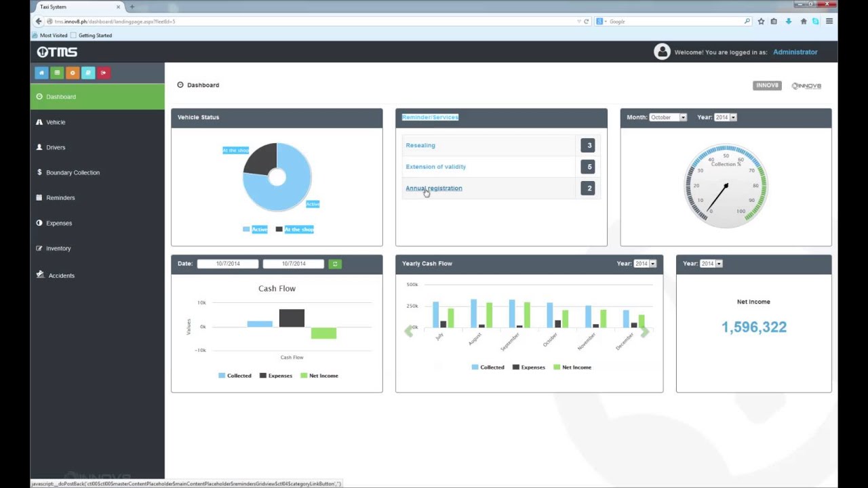Toggle Net Income in Cash Flow legend

[319, 375]
